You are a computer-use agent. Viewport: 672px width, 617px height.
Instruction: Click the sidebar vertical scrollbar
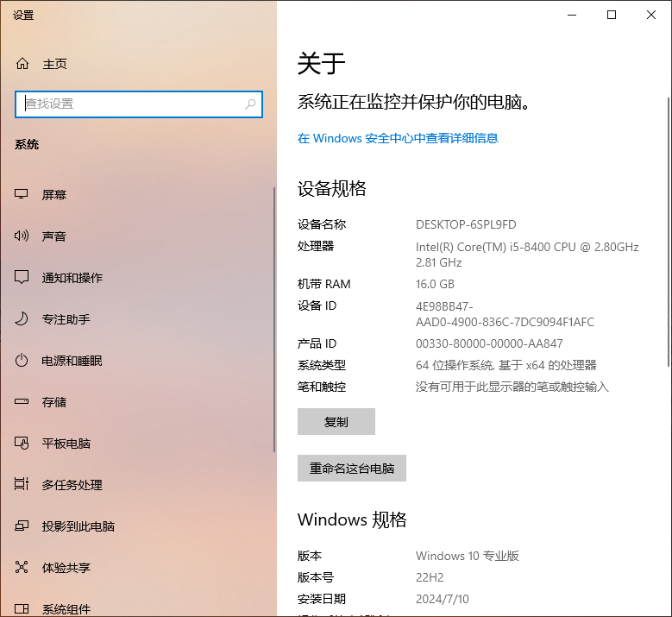(274, 319)
